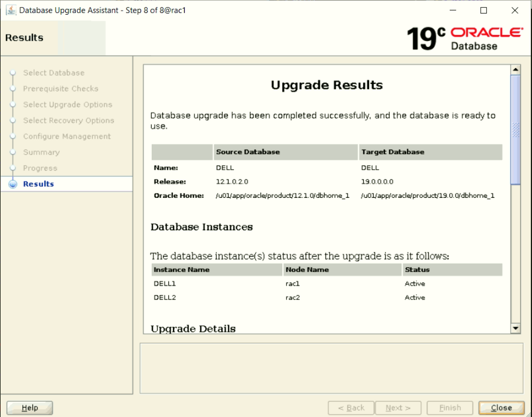This screenshot has height=417, width=532.
Task: Click instance name DELL2
Action: tap(165, 297)
